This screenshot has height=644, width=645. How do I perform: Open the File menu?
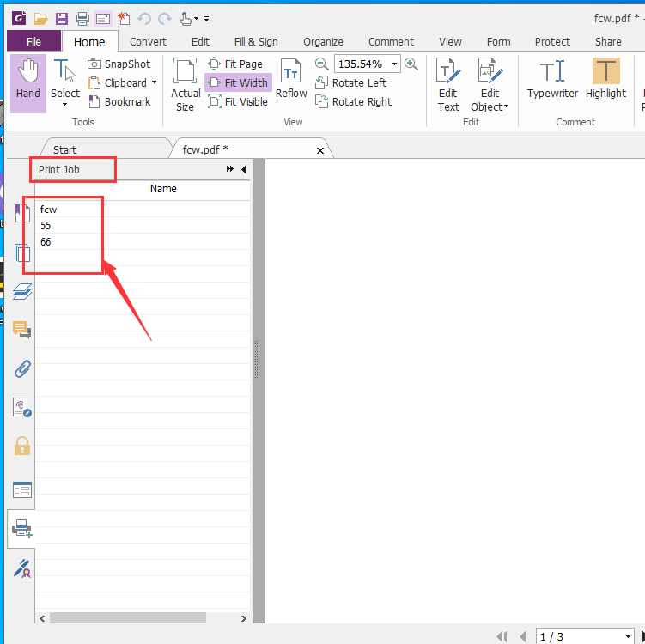tap(33, 41)
